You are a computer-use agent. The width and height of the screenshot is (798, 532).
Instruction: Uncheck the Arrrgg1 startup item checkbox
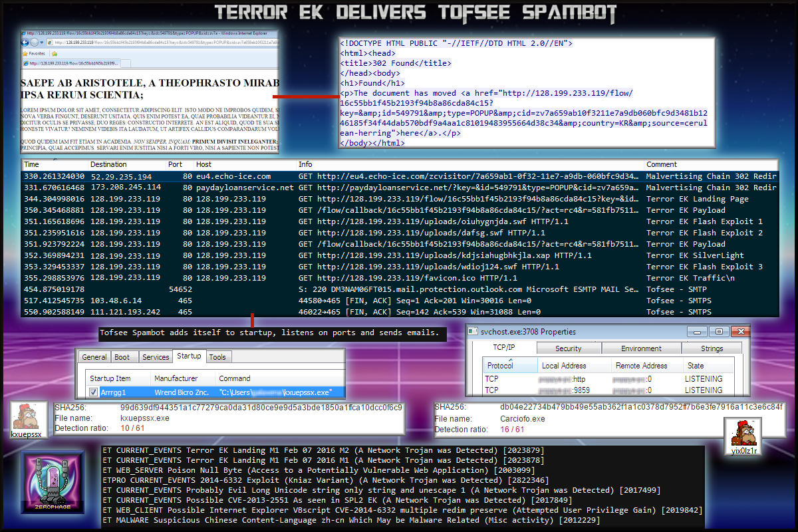[x=93, y=393]
